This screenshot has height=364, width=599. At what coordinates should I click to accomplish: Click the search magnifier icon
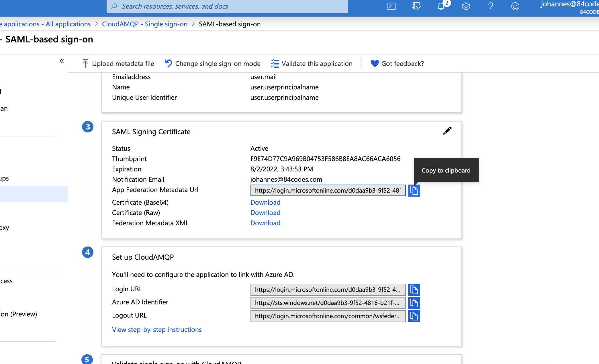click(x=114, y=6)
